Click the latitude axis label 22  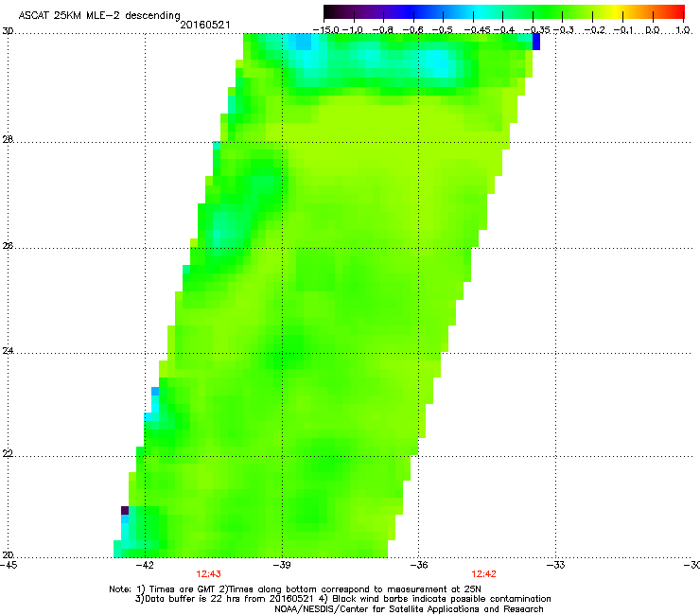click(x=8, y=454)
